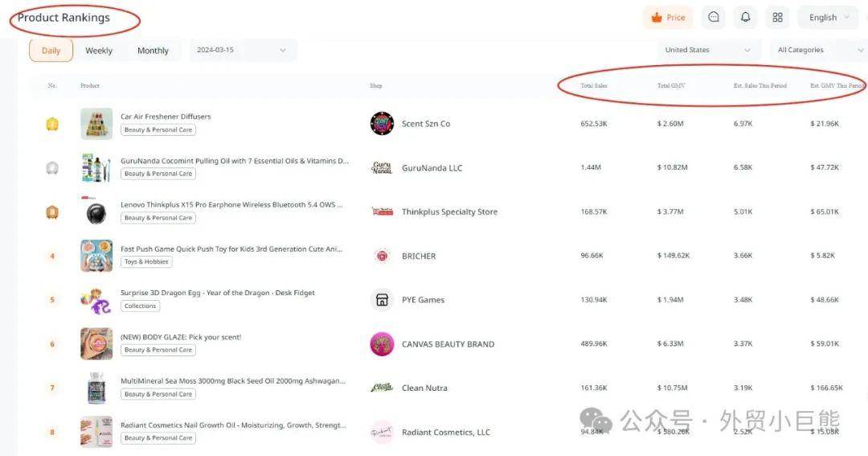The height and width of the screenshot is (456, 868).
Task: Open MultiMineral Sea Moss 3000mg product link
Action: (x=233, y=380)
